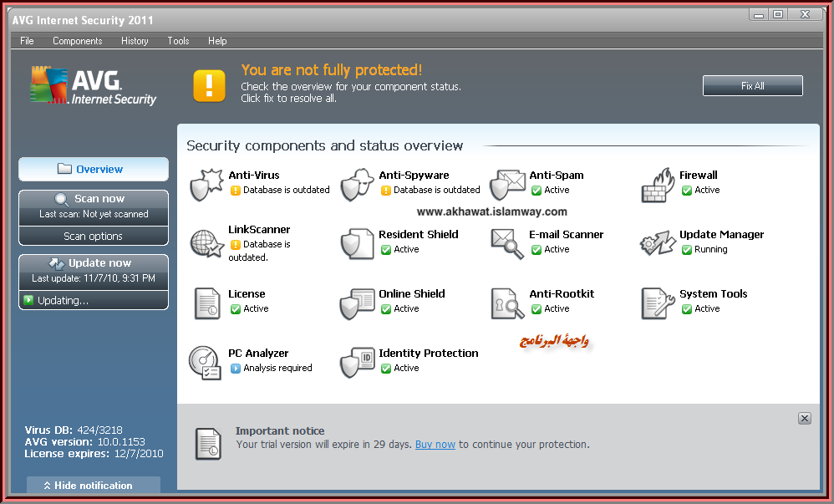Screen dimensions: 834x504
Task: Click 'Last update: 11/7/10, 9:31 PM' text
Action: click(x=94, y=278)
